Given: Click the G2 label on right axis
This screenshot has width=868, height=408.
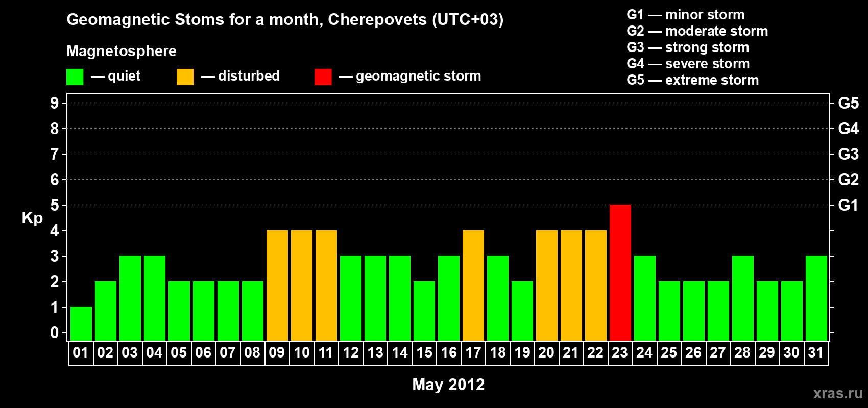Looking at the screenshot, I should 848,180.
